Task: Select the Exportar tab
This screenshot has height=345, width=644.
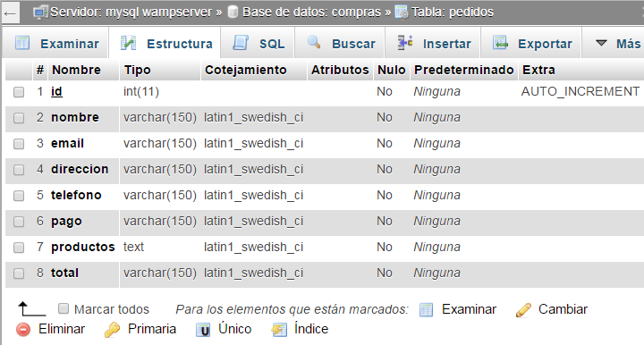Action: tap(531, 44)
